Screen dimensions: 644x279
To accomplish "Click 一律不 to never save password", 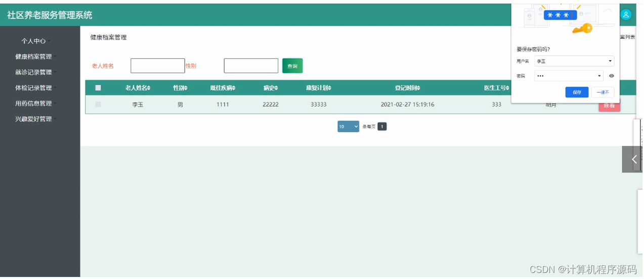I will 603,92.
